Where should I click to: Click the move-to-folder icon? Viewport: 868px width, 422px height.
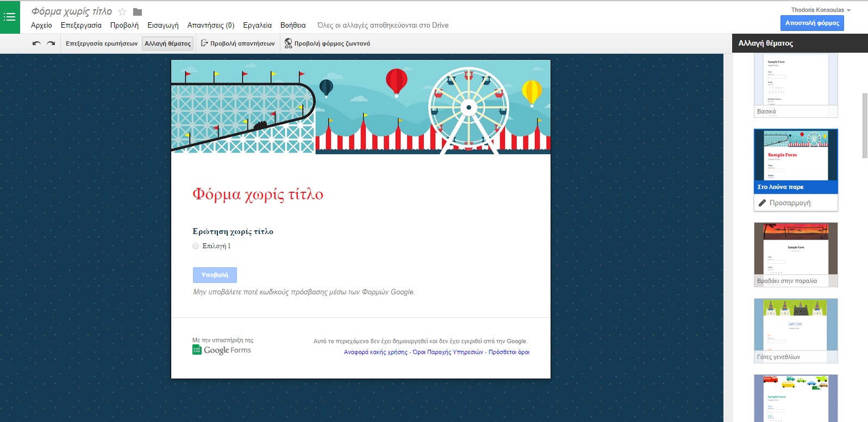pos(138,12)
